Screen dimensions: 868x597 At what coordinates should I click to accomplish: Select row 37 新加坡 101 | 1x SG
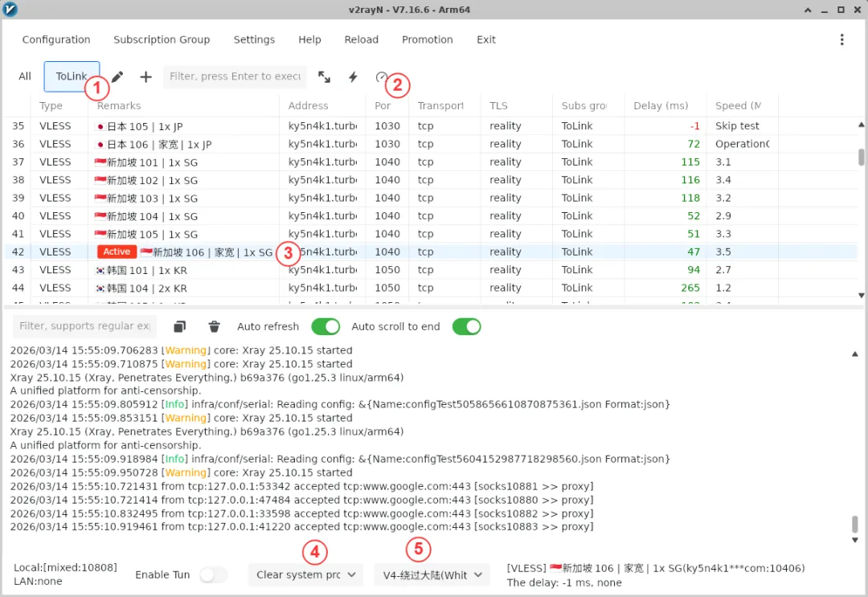(431, 162)
